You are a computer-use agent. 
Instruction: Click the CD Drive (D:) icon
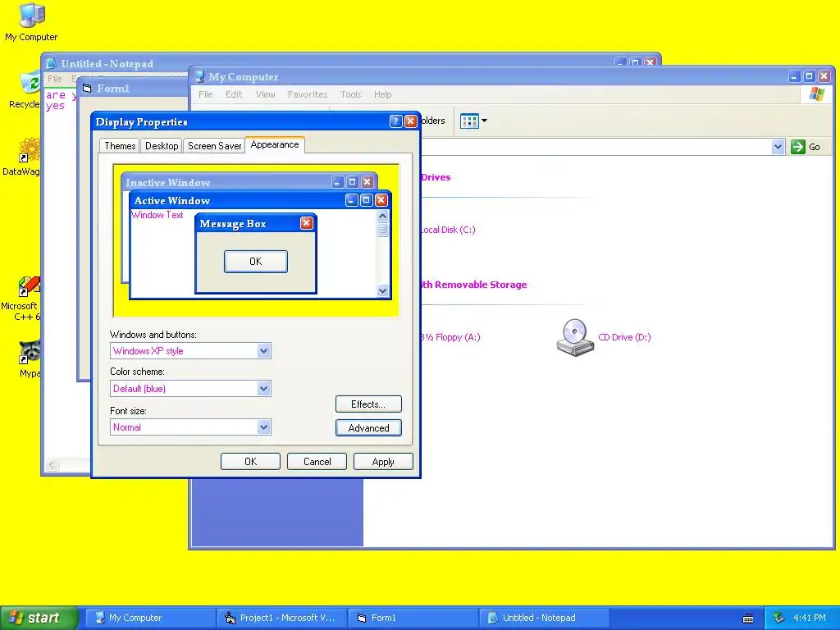tap(575, 337)
